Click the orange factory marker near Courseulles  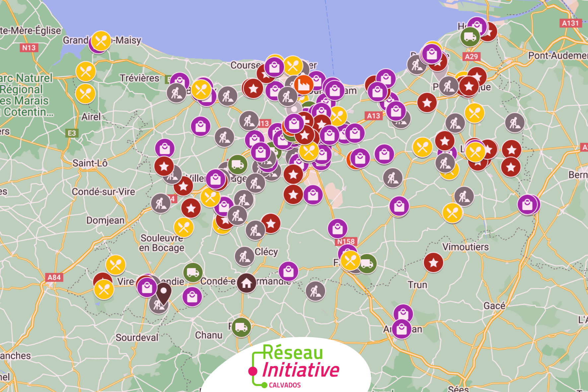click(303, 85)
